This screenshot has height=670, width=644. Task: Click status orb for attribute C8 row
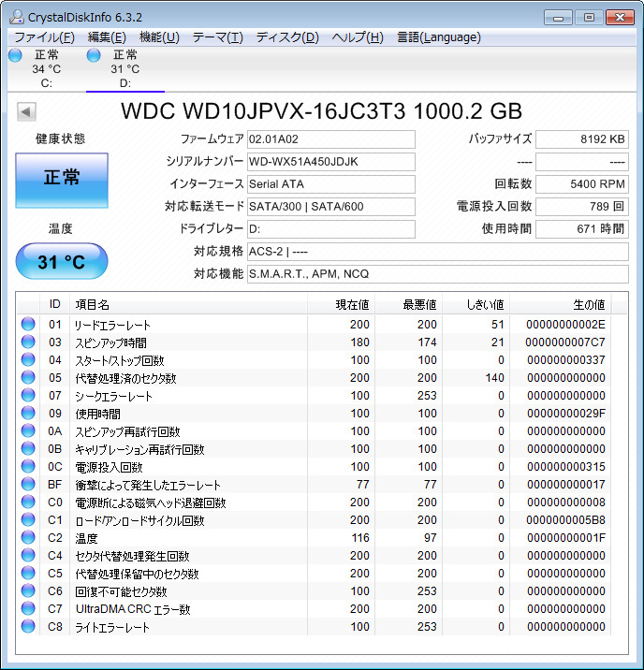click(27, 627)
